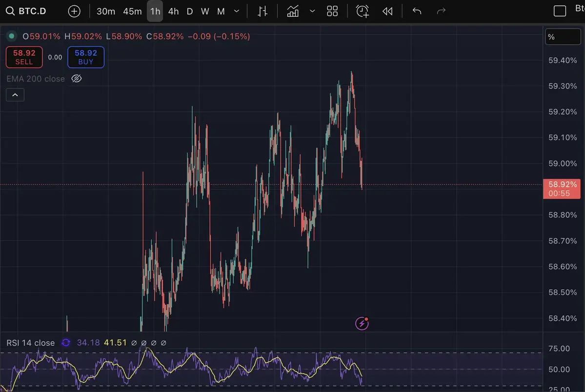
Task: Open the chart type bars icon
Action: [x=262, y=11]
